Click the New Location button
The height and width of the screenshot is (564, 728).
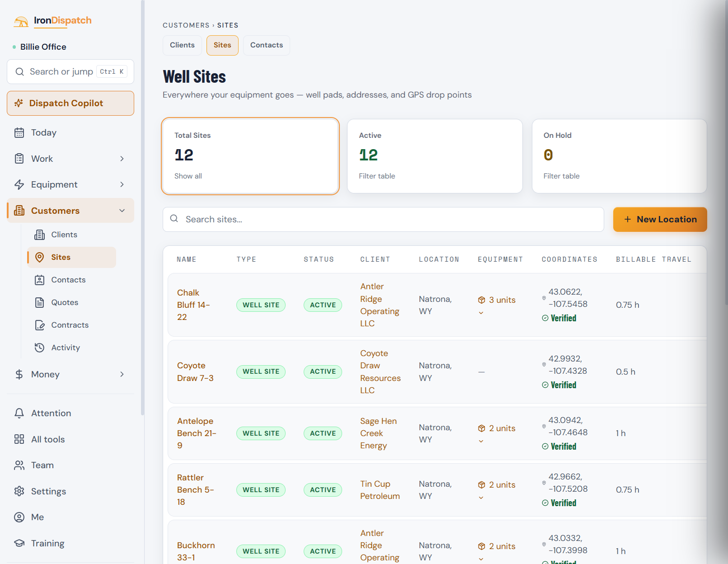(x=660, y=219)
